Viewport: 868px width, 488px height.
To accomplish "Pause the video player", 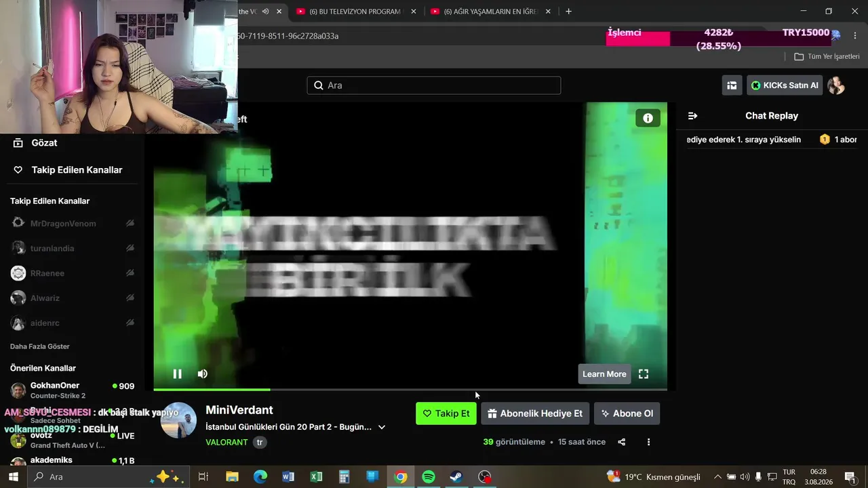I will point(177,373).
